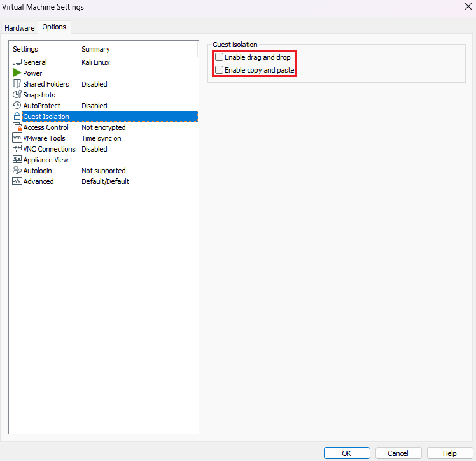The width and height of the screenshot is (476, 461).
Task: Click the Autologin user icon
Action: 17,171
